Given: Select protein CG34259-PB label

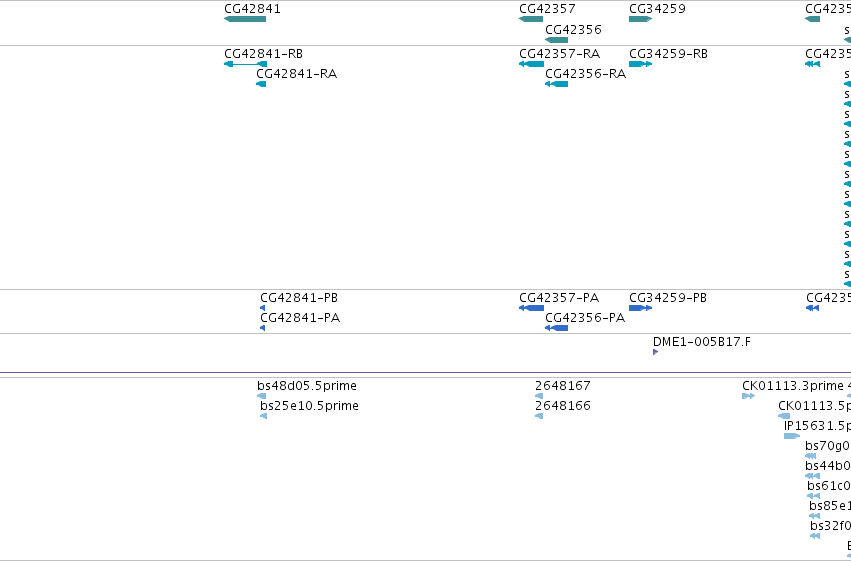Looking at the screenshot, I should click(x=668, y=298).
